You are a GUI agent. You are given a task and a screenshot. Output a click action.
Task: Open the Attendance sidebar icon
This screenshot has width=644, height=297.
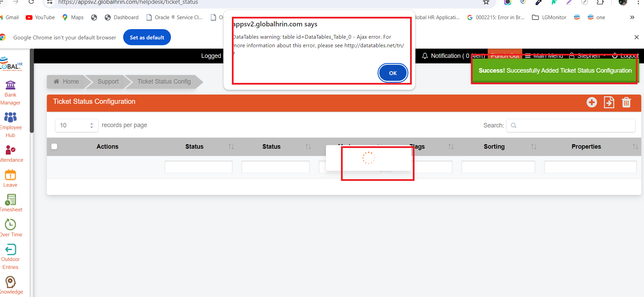[10, 150]
